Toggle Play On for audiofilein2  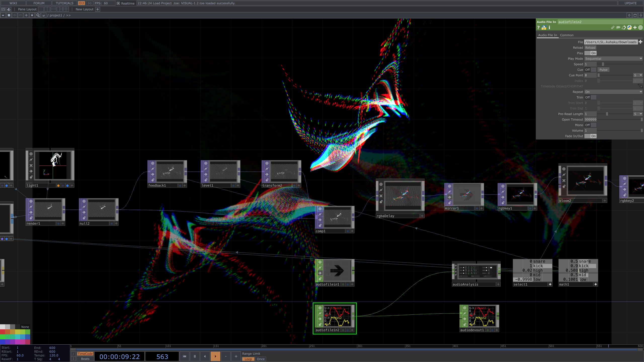click(593, 53)
